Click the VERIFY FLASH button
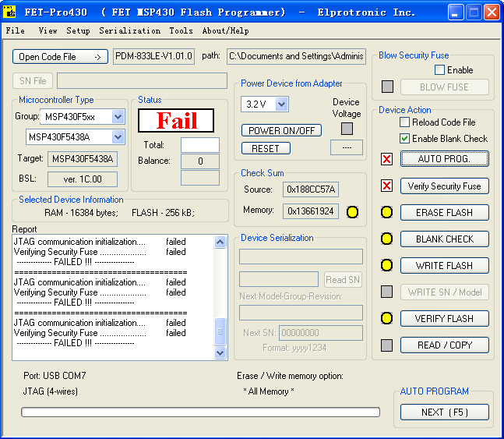Viewport: 504px width, 439px height. [445, 319]
